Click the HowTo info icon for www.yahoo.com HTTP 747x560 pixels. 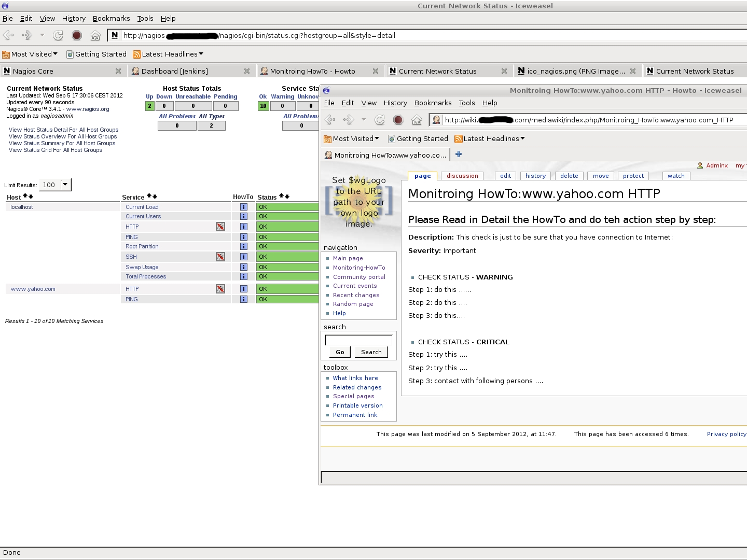coord(244,289)
